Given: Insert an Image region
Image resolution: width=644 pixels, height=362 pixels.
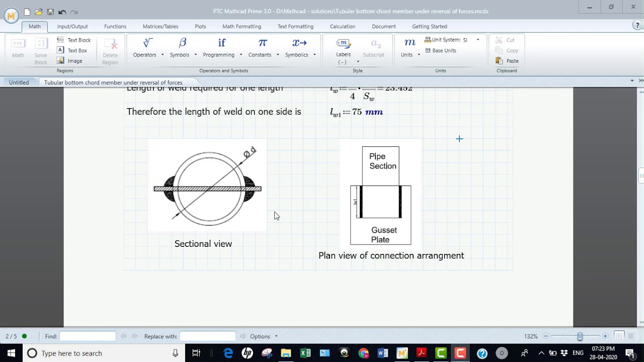Looking at the screenshot, I should (x=69, y=61).
